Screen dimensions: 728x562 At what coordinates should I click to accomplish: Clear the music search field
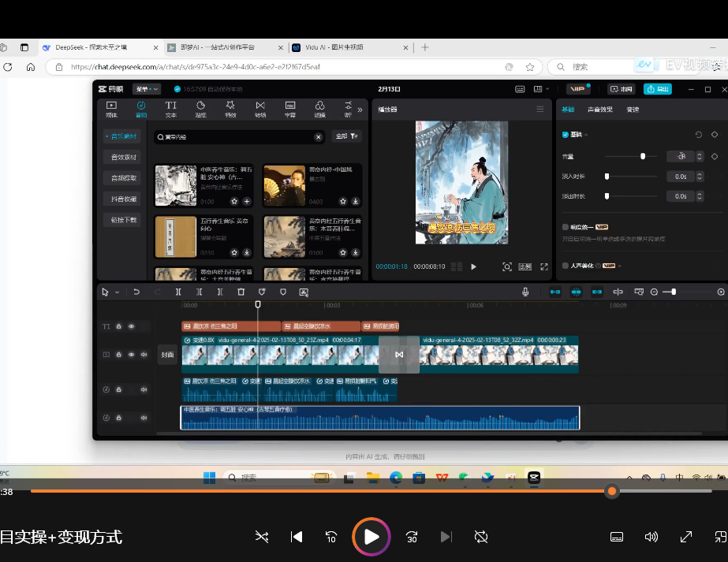click(x=319, y=137)
